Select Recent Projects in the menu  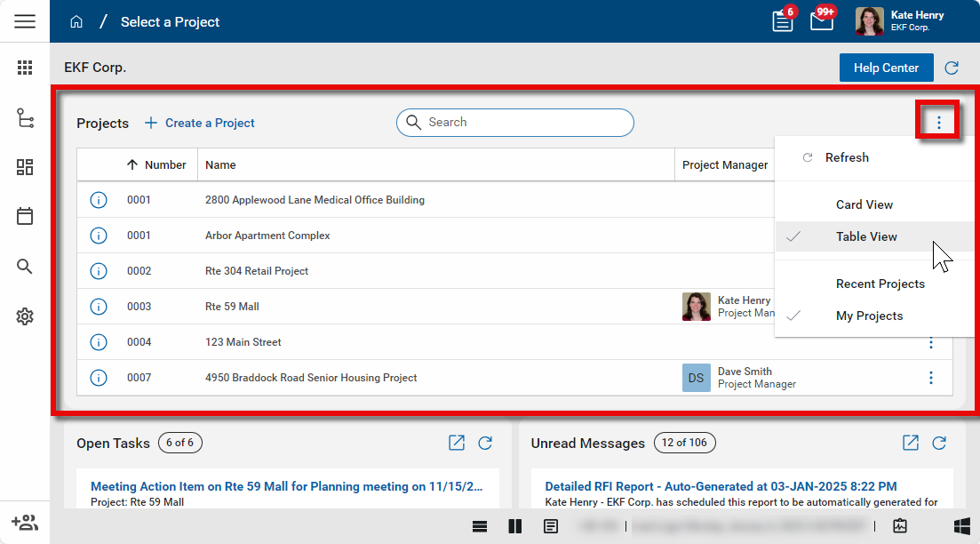point(880,284)
